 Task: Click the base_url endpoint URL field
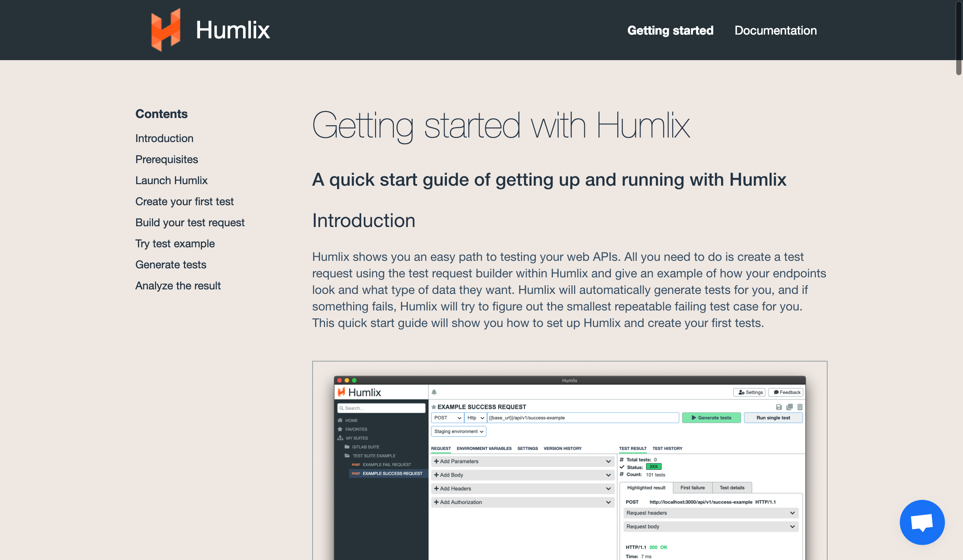582,418
